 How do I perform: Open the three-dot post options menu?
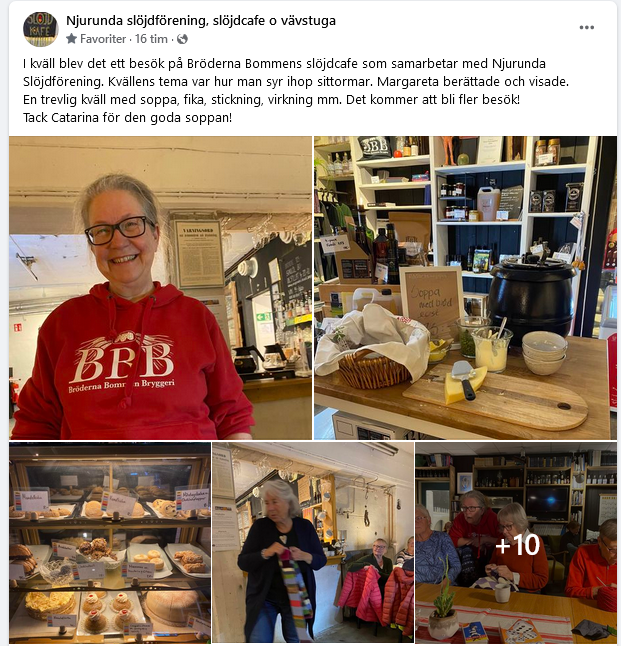586,28
